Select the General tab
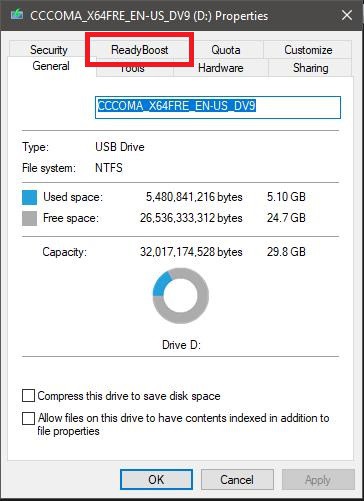Screen dimensions: 364x501 point(51,66)
